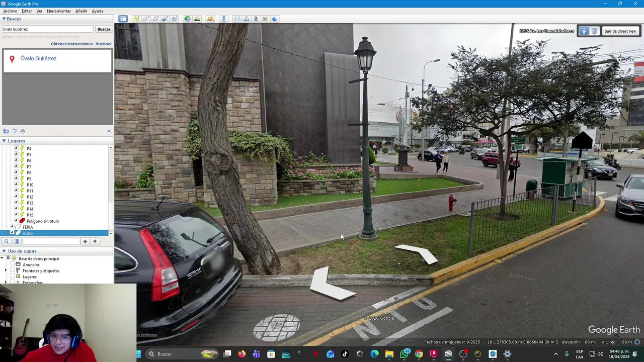Screen dimensions: 644x362
Task: Select the Record a Tour tool
Action: click(x=174, y=19)
